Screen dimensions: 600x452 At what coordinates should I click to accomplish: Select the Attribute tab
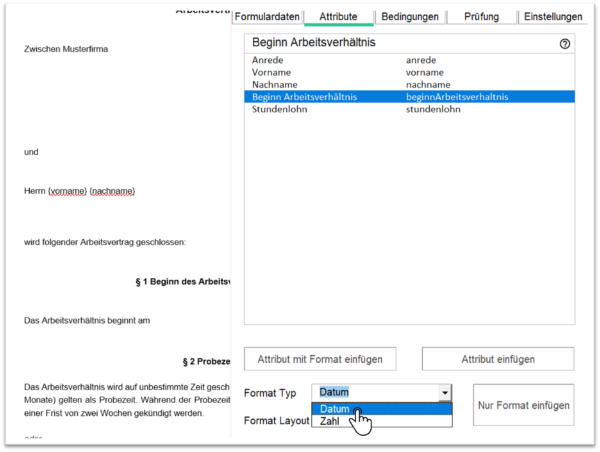338,17
